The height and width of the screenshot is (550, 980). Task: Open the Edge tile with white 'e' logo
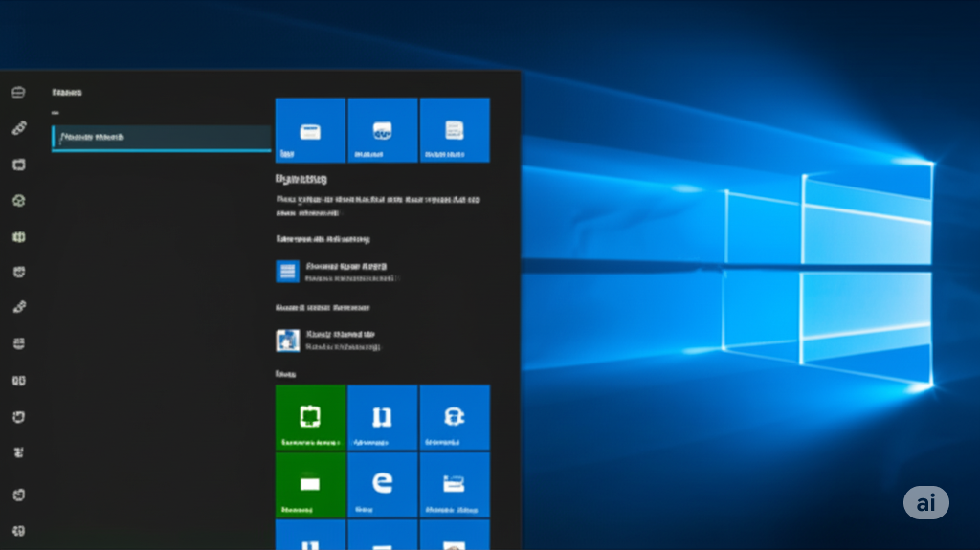click(x=382, y=484)
